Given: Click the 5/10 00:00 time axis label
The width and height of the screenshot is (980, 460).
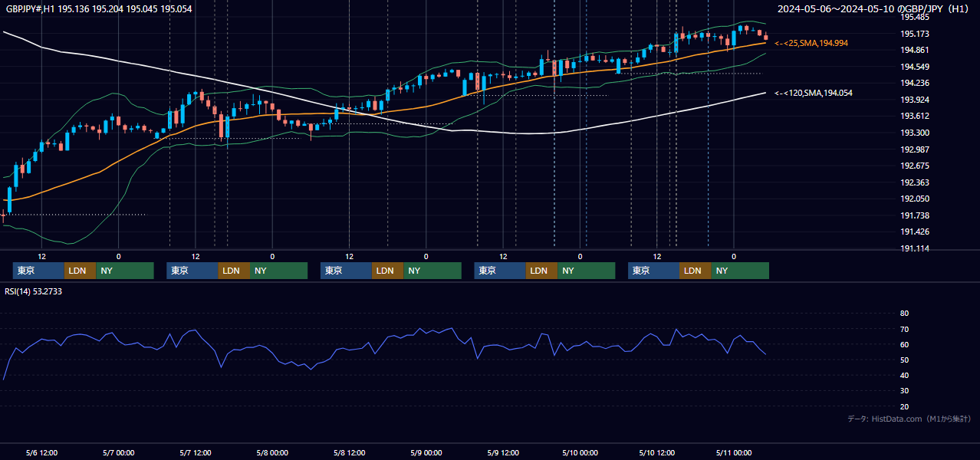Looking at the screenshot, I should (580, 452).
